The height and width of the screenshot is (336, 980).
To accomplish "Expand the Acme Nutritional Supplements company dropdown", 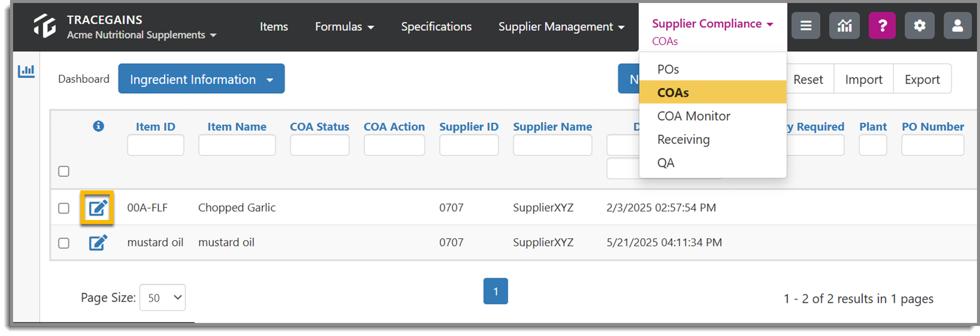I will pyautogui.click(x=141, y=35).
